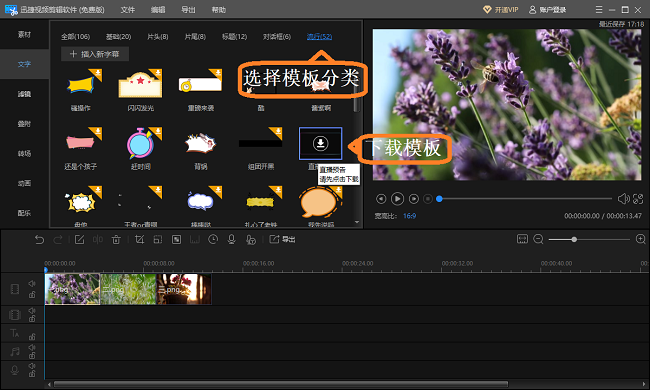Screen dimensions: 650x390
Task: Step to next frame in preview
Action: (x=414, y=199)
